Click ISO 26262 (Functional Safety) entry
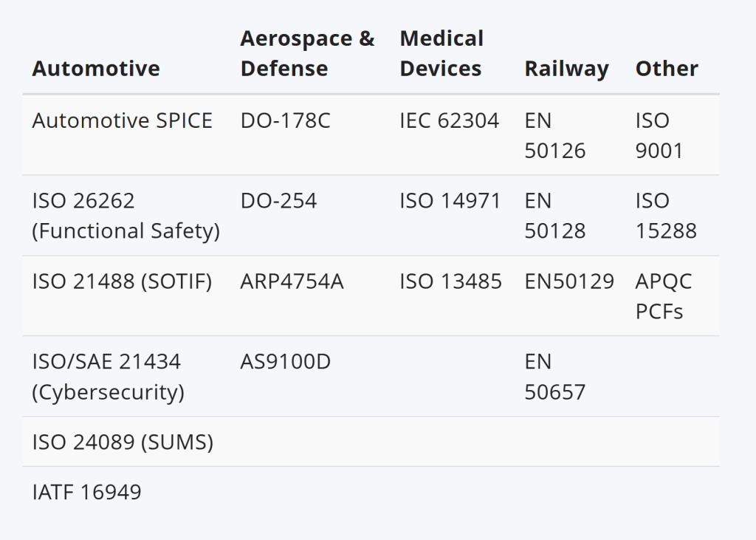Image resolution: width=756 pixels, height=540 pixels. [126, 216]
